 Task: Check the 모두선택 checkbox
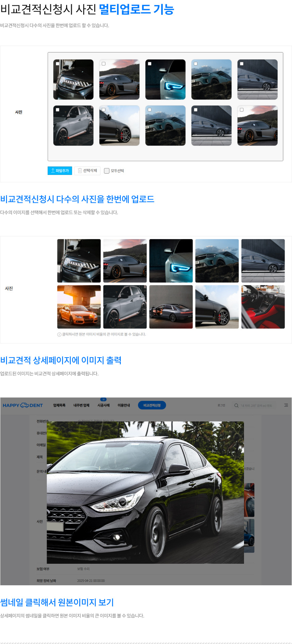tap(107, 171)
